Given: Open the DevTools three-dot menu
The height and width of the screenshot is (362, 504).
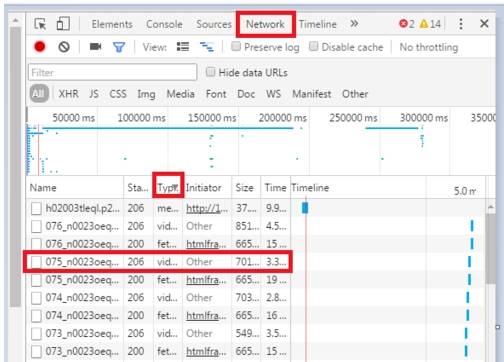Looking at the screenshot, I should (x=461, y=24).
